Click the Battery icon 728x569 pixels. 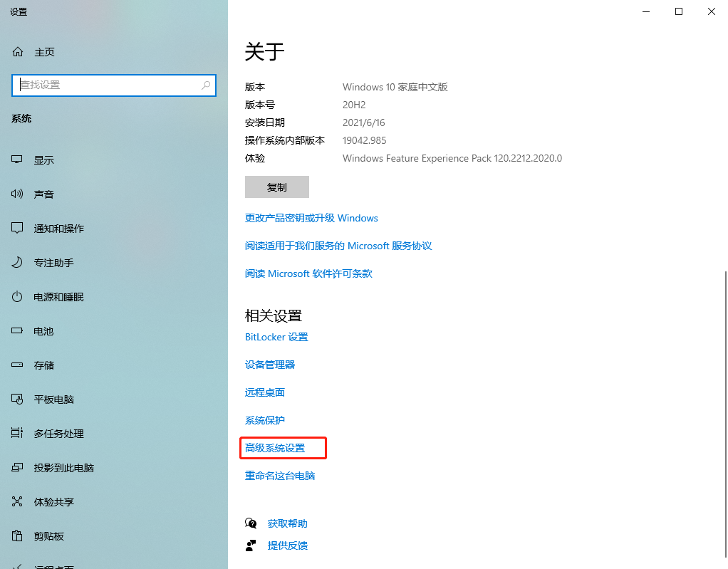click(x=16, y=331)
